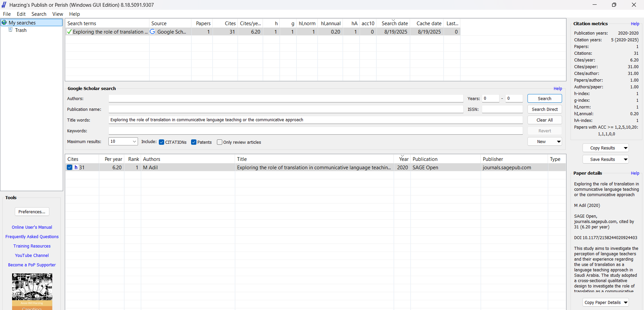Click the Keywords input field
Screen dimensions: 644x310
click(x=316, y=131)
